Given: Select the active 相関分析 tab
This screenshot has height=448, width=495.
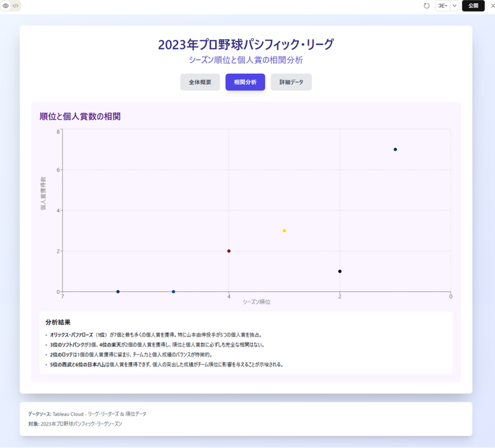Looking at the screenshot, I should (245, 82).
